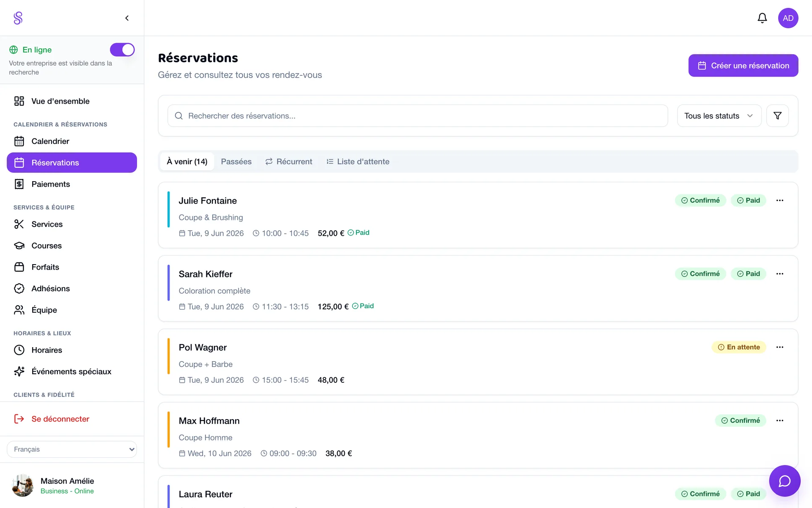Click Confirmé badge on Laura Reuter row
The image size is (812, 508).
click(700, 494)
